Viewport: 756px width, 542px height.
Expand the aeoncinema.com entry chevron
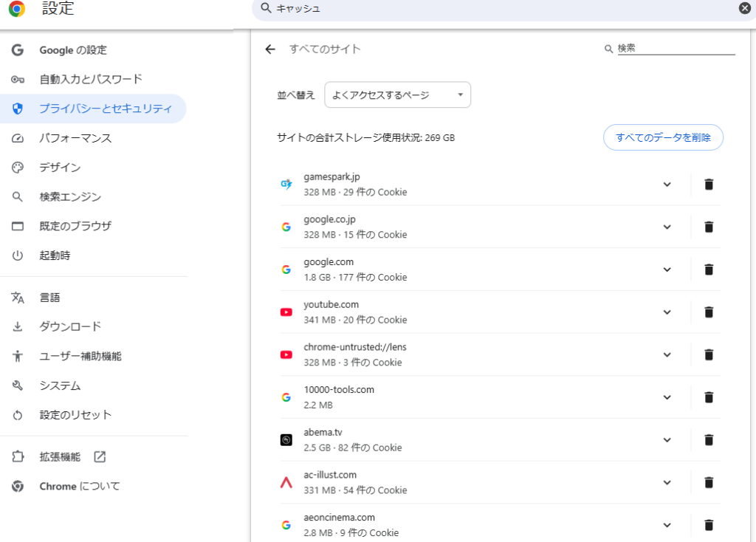667,525
